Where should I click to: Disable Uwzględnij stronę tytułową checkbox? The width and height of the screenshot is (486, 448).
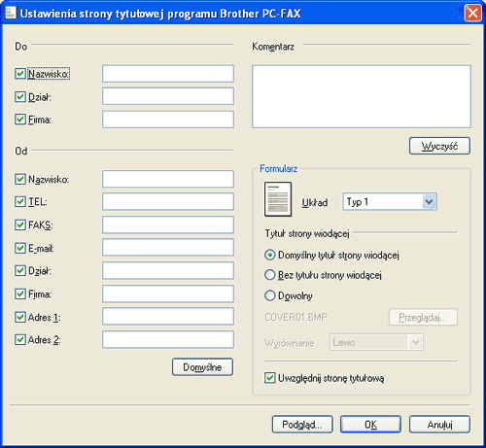tap(269, 378)
